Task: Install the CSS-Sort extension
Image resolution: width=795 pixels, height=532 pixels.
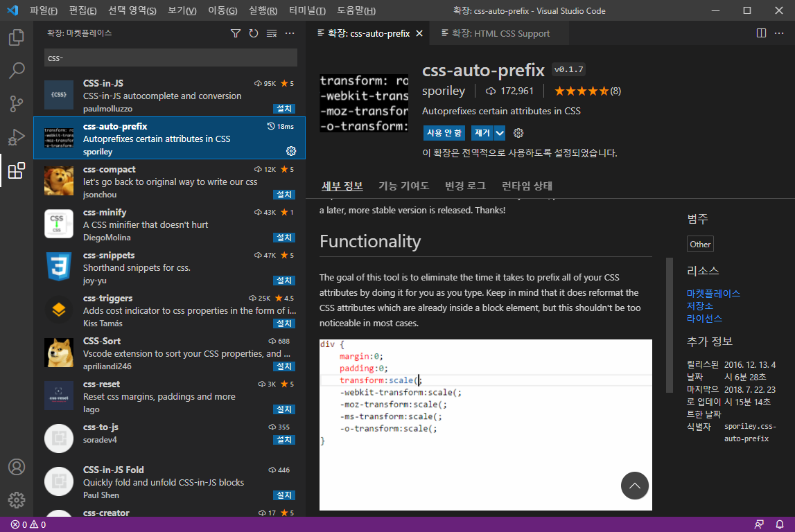Action: point(284,366)
